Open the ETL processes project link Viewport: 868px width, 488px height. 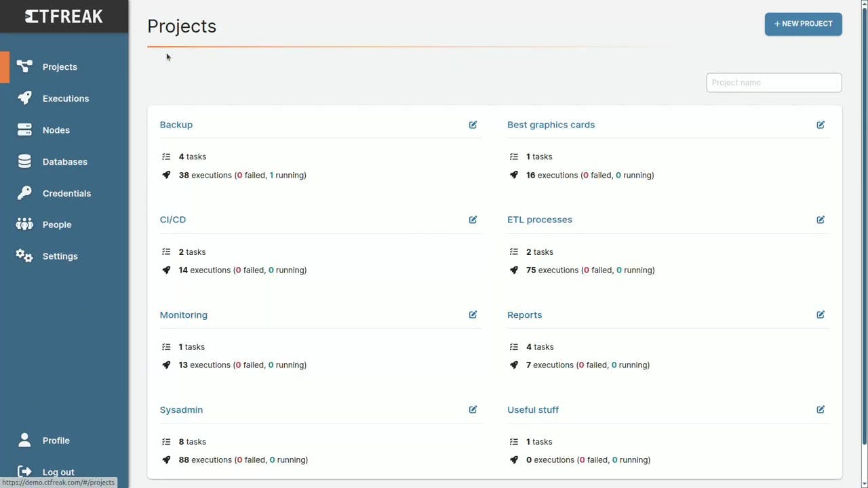[x=540, y=220]
